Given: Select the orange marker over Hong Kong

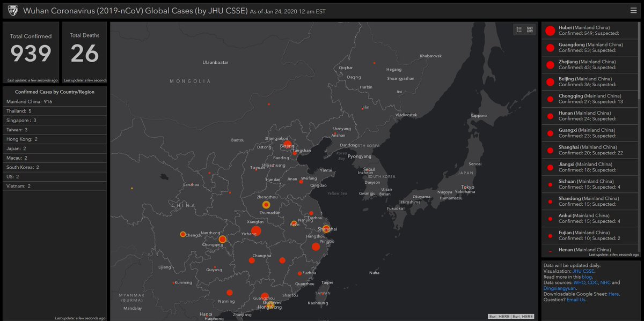Looking at the screenshot, I should click(271, 305).
